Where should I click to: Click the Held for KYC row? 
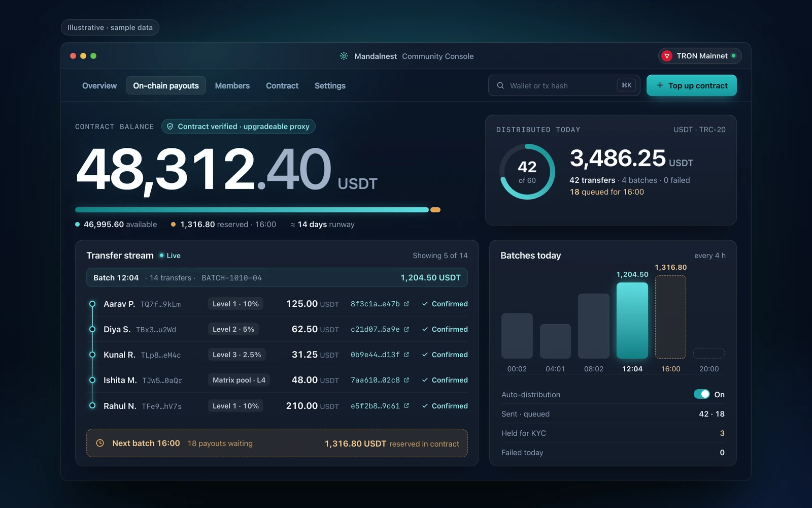pos(613,433)
